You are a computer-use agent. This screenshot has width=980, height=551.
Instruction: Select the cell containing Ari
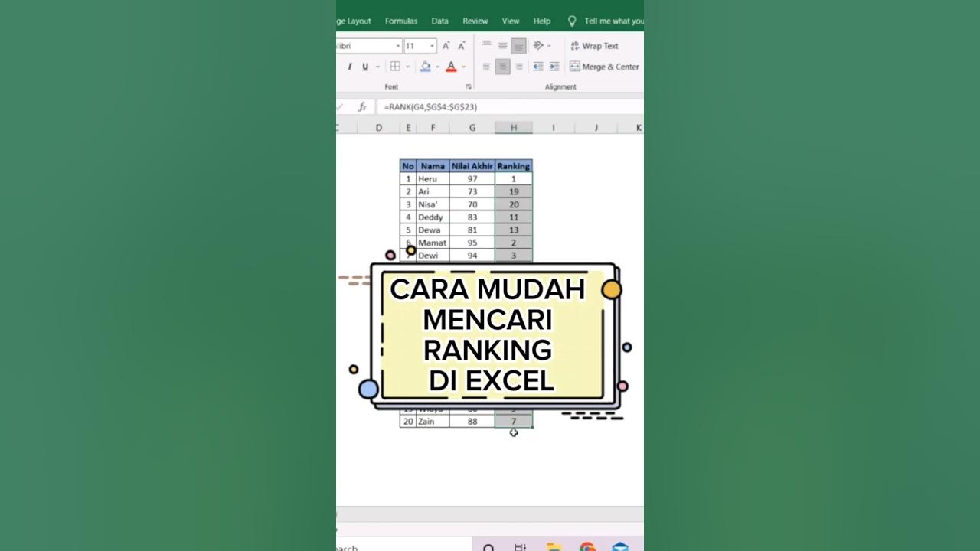pos(433,191)
